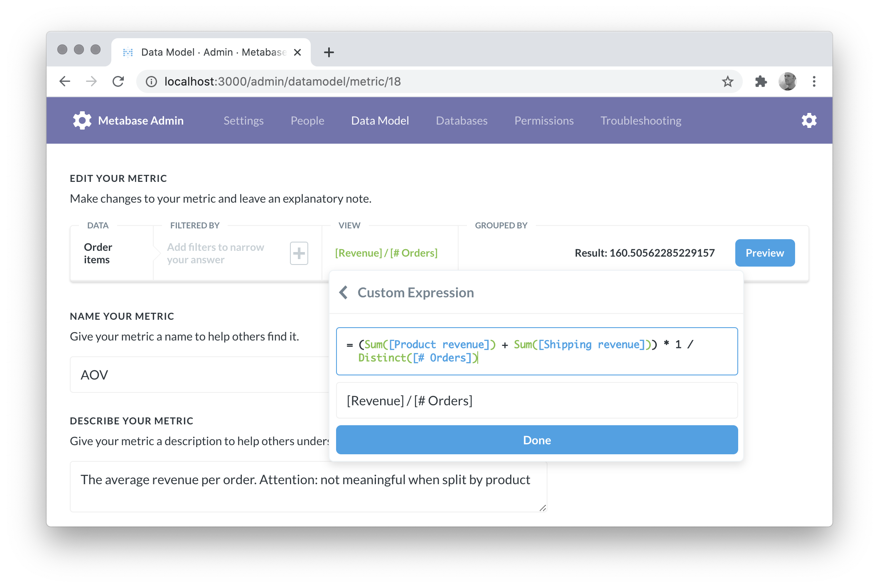Reload the page with refresh icon
This screenshot has width=879, height=588.
(118, 81)
